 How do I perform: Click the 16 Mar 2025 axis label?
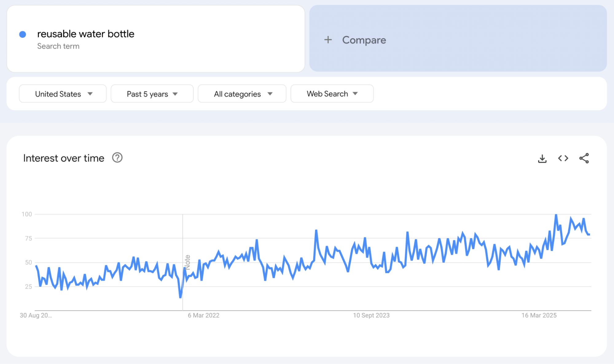click(x=538, y=315)
